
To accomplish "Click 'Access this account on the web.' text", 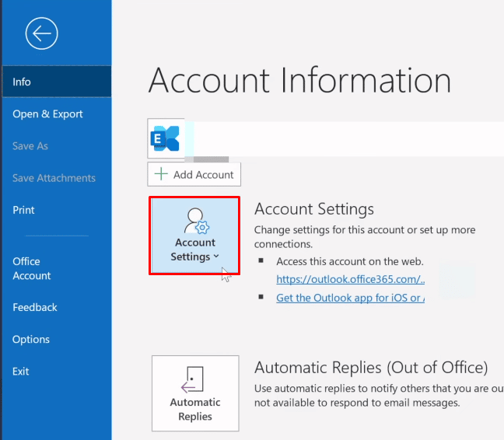I will (350, 261).
